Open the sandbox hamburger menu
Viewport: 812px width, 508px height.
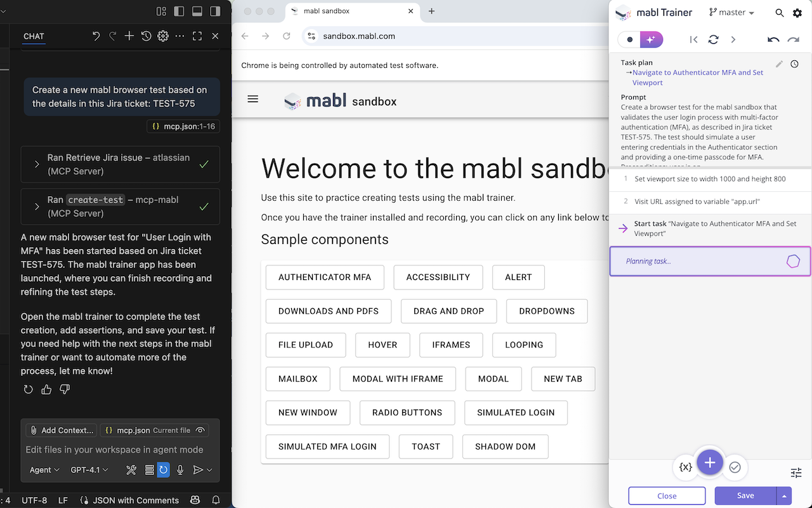click(x=253, y=99)
